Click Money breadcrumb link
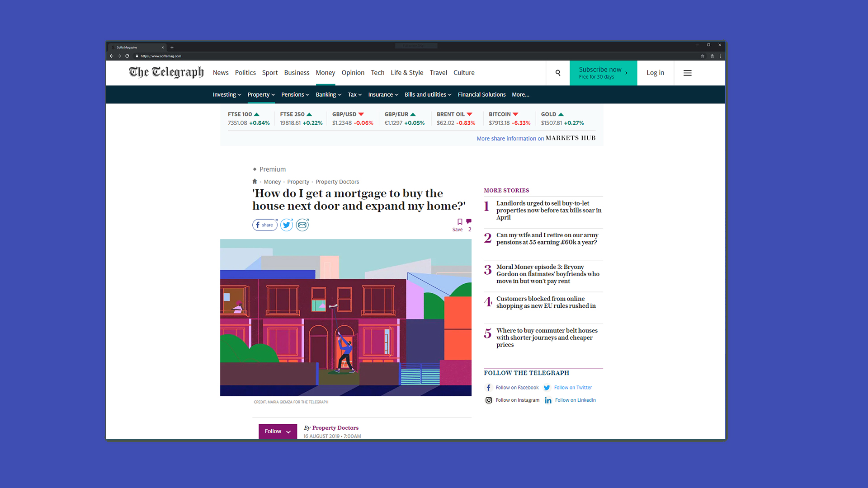 (x=272, y=182)
